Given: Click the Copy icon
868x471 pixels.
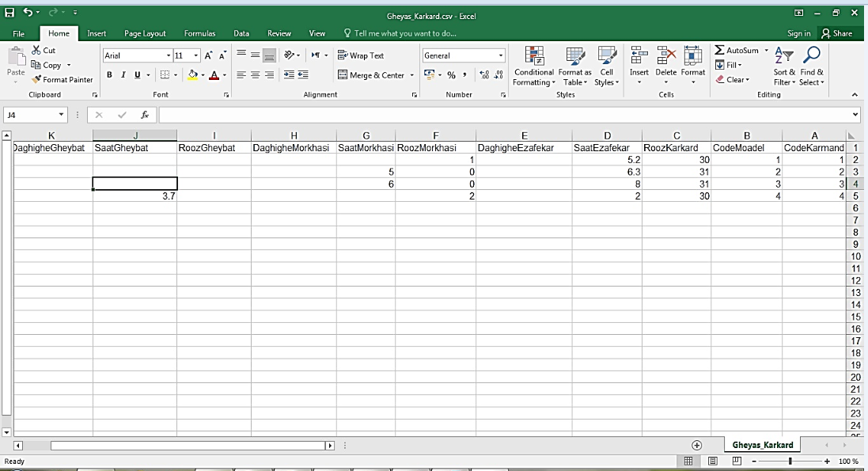Looking at the screenshot, I should [x=36, y=65].
